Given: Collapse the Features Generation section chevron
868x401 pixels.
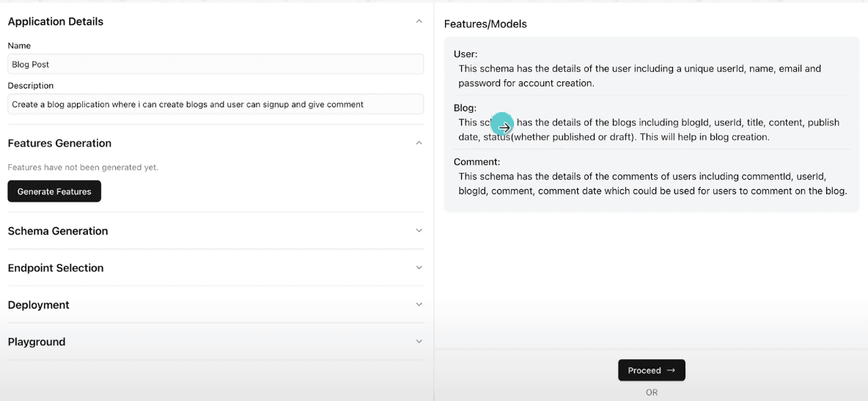Looking at the screenshot, I should (x=419, y=143).
